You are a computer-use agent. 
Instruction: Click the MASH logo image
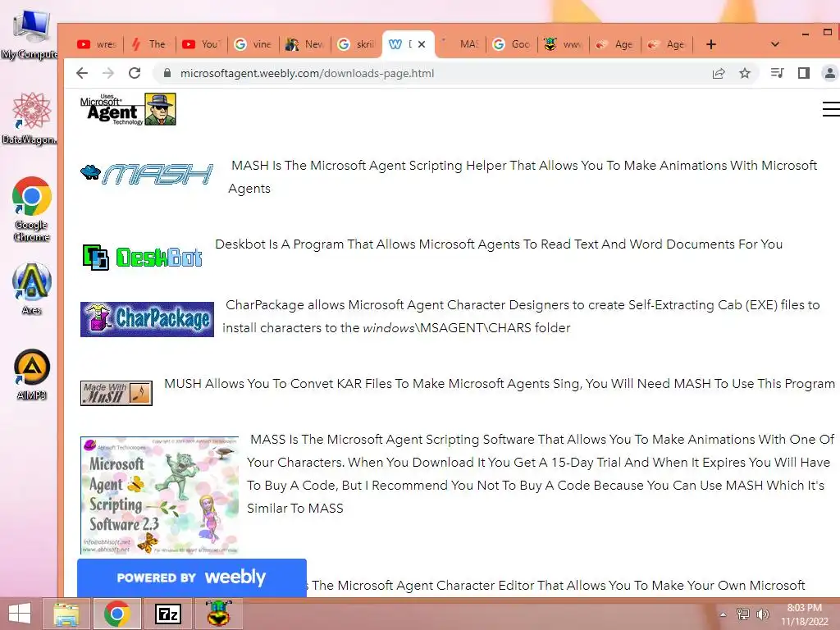coord(147,174)
